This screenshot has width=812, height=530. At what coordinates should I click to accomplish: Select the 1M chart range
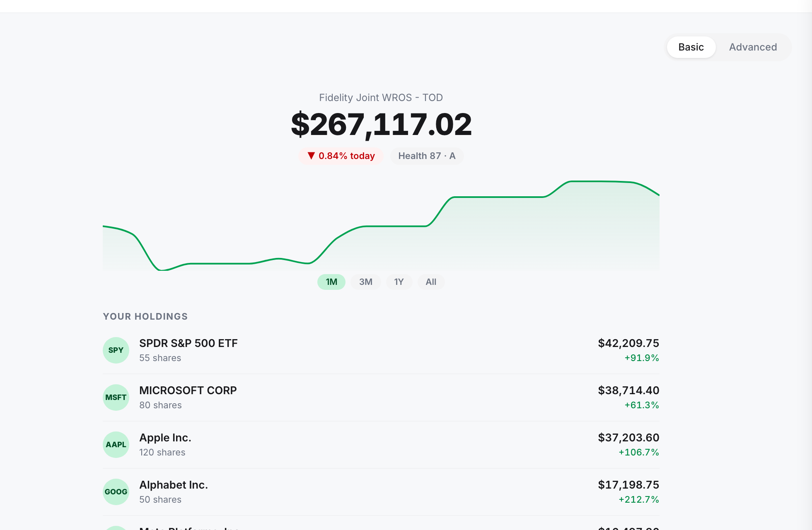point(331,282)
